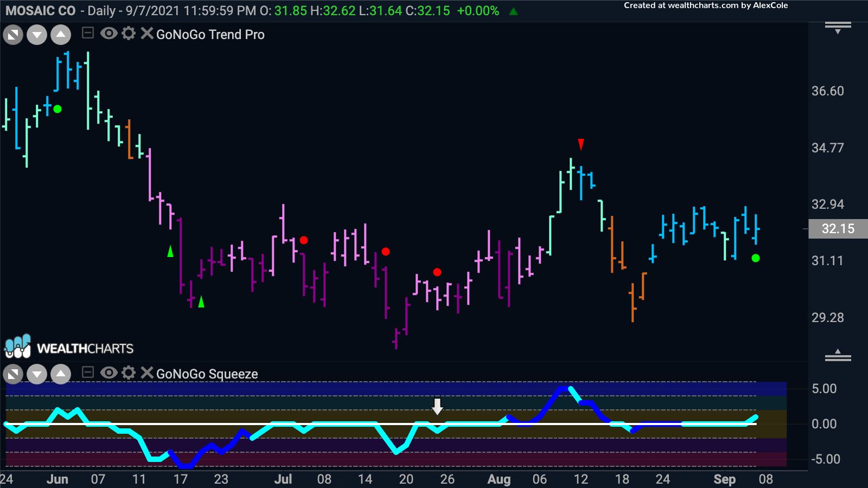This screenshot has width=868, height=488.
Task: Open GoNoGo Squeeze settings gear
Action: (x=129, y=373)
